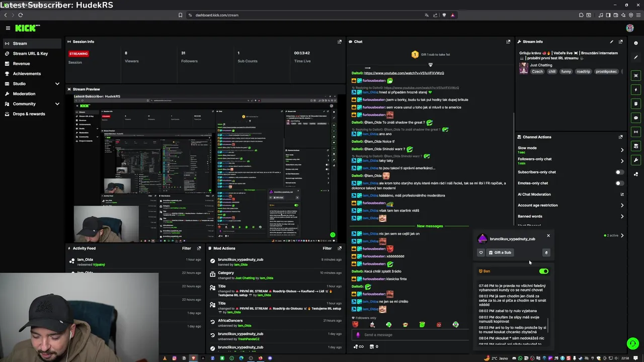The width and height of the screenshot is (644, 362).
Task: Open the Mod Actions Filter
Action: (x=327, y=248)
